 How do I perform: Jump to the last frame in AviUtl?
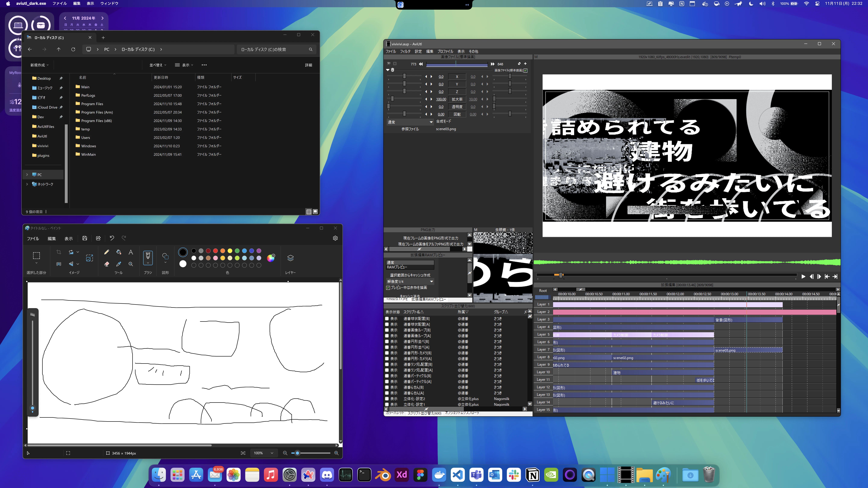point(835,277)
